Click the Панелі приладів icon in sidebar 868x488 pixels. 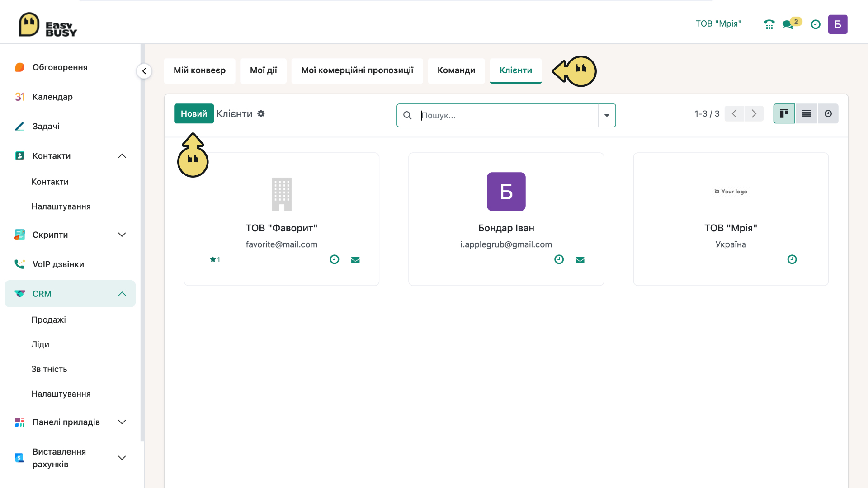19,422
